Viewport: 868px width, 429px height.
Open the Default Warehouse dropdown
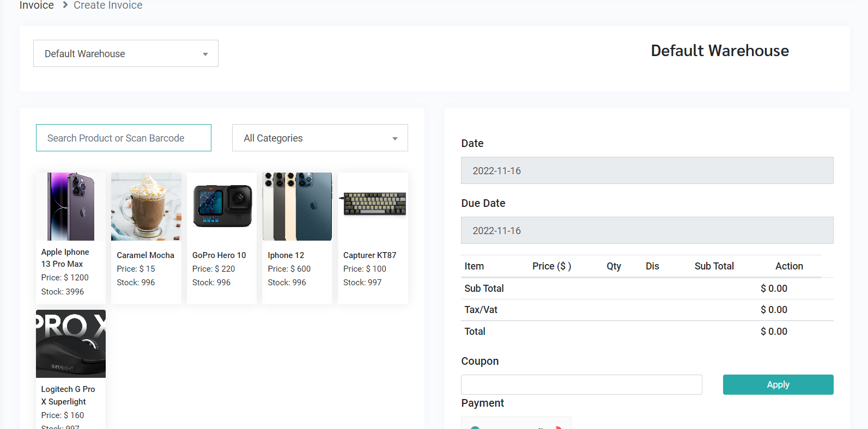126,53
